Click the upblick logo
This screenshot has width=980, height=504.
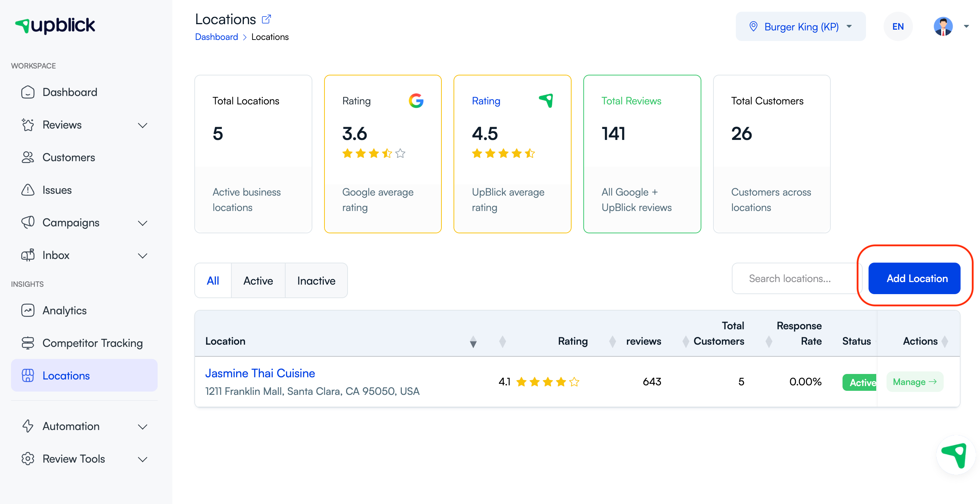coord(55,26)
